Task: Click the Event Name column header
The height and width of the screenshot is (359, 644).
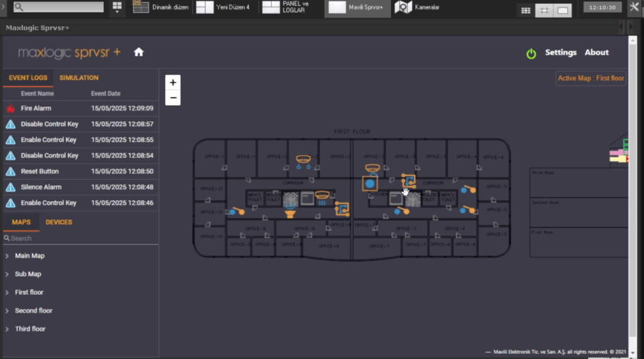Action: pos(37,94)
